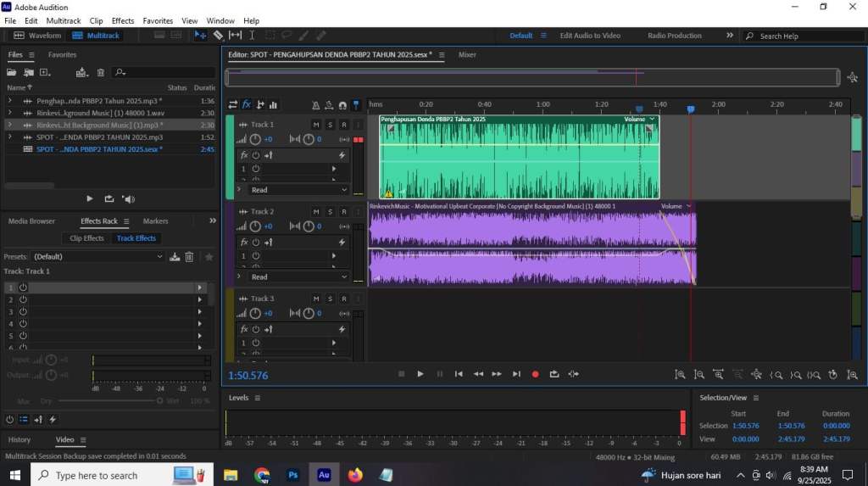Toggle Loop Playback in transport controls
Screen dimensions: 868x486
click(554, 374)
